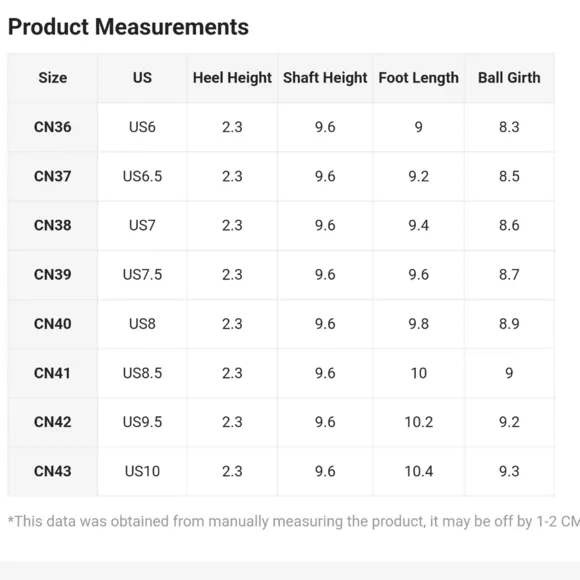The width and height of the screenshot is (580, 580).
Task: Select the CN38 size row label
Action: coord(53,225)
